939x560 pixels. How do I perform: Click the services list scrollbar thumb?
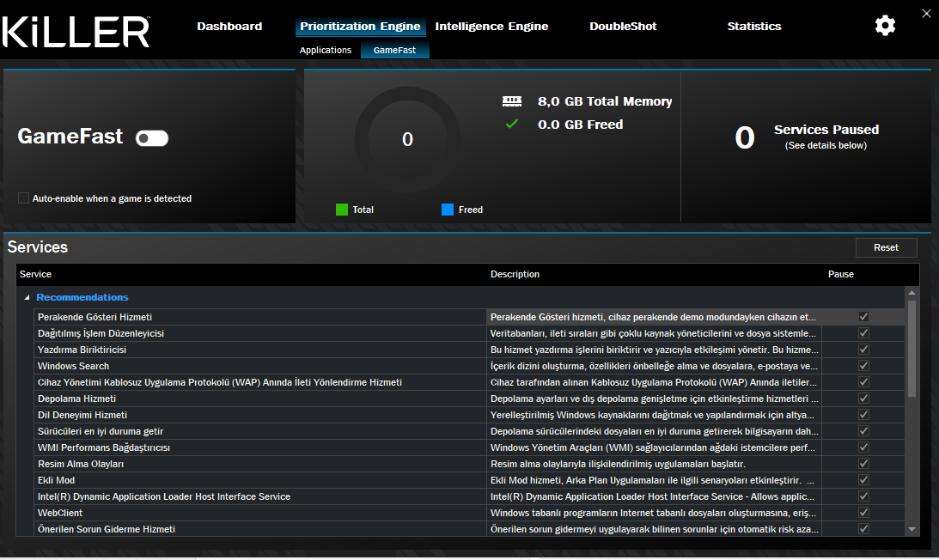point(912,349)
